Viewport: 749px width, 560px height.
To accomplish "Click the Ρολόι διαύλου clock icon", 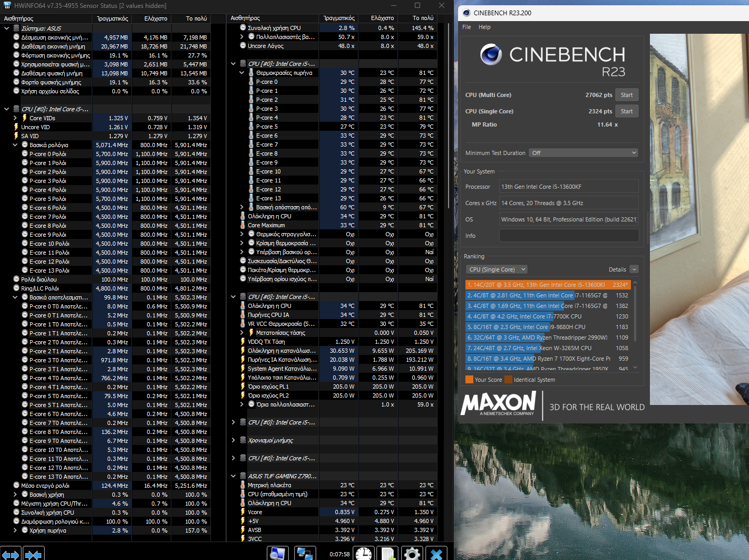I will [16, 279].
